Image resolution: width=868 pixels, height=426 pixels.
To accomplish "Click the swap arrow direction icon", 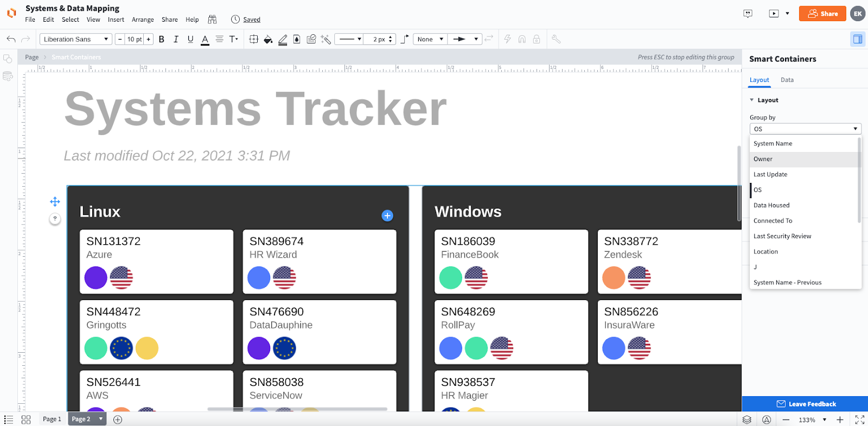I will 489,39.
